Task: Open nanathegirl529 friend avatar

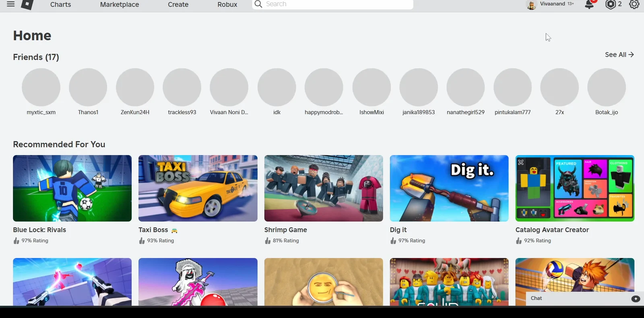Action: pyautogui.click(x=466, y=87)
